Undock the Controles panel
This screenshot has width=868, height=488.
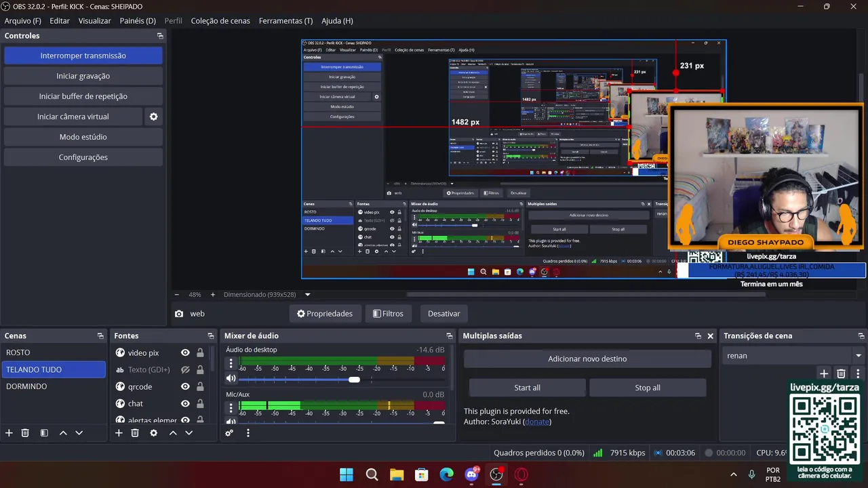point(160,36)
